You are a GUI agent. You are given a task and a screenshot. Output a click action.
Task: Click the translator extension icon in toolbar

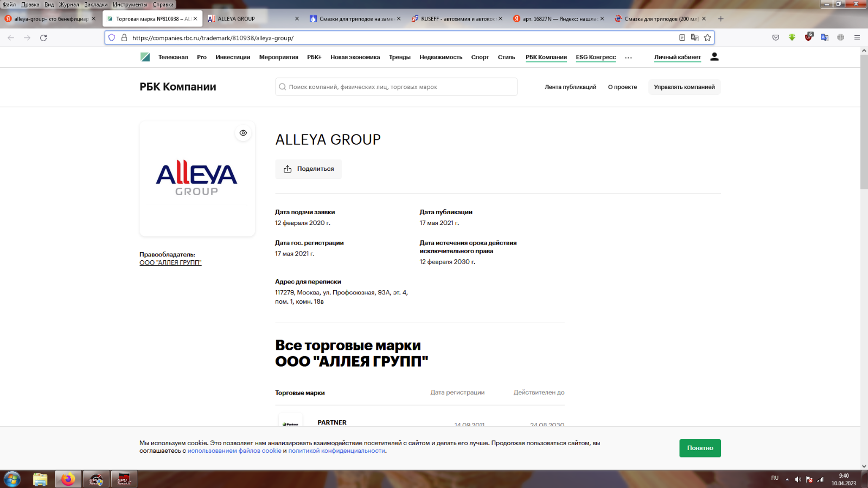pos(825,37)
